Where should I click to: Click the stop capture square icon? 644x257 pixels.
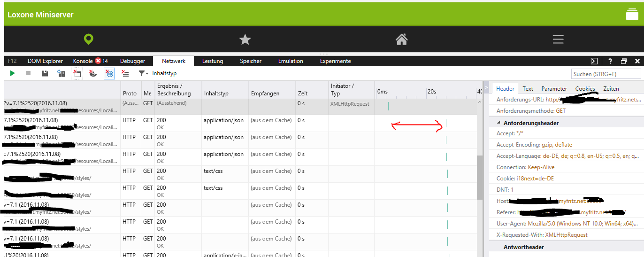click(28, 73)
